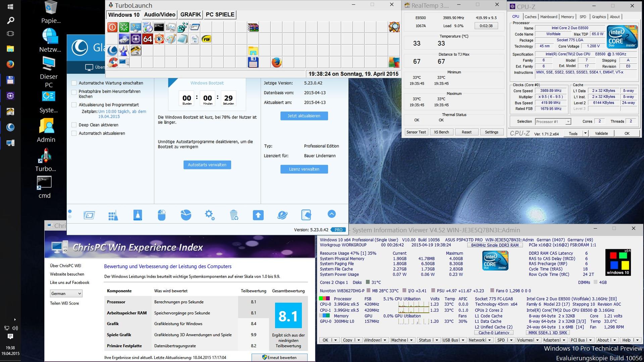Viewport: 644px width, 362px height.
Task: Click the Jetzt aktualisieren button
Action: [304, 116]
